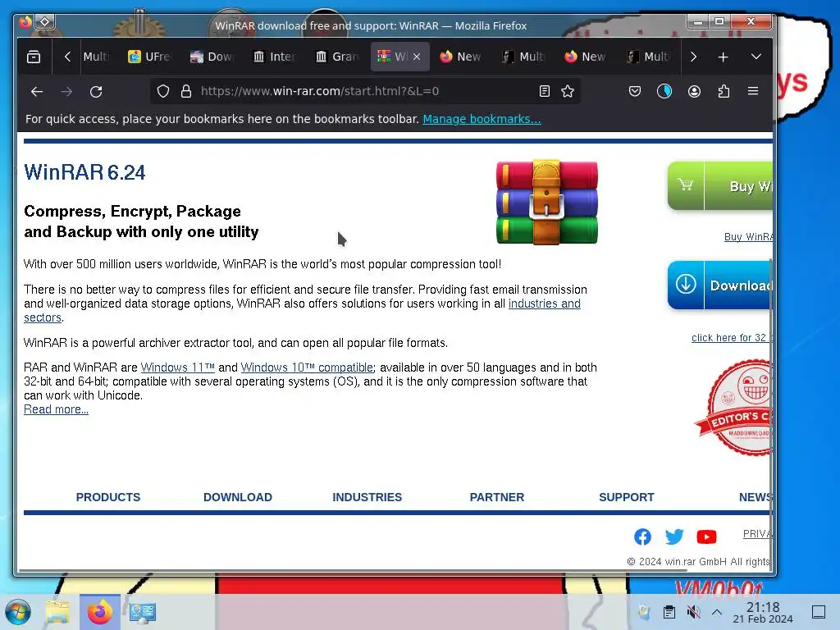Open a new tab with plus icon
Image resolution: width=840 pixels, height=630 pixels.
click(x=723, y=57)
